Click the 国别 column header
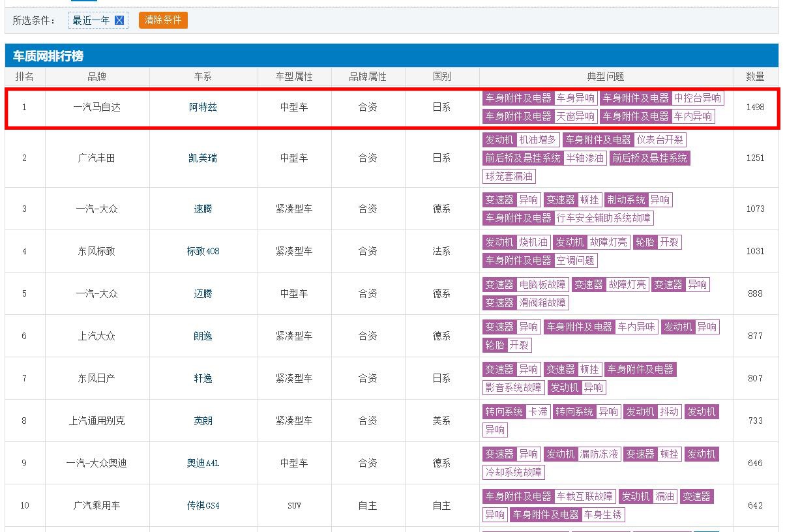This screenshot has width=785, height=532. point(441,76)
